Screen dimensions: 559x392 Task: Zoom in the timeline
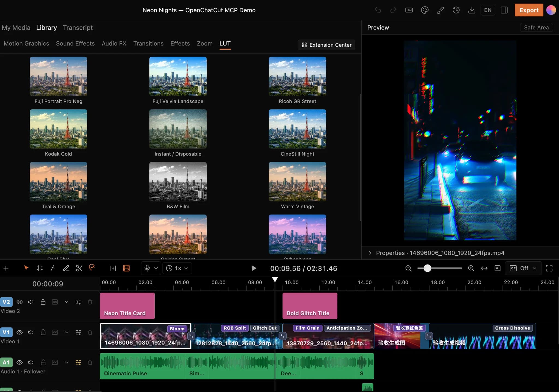tap(471, 268)
